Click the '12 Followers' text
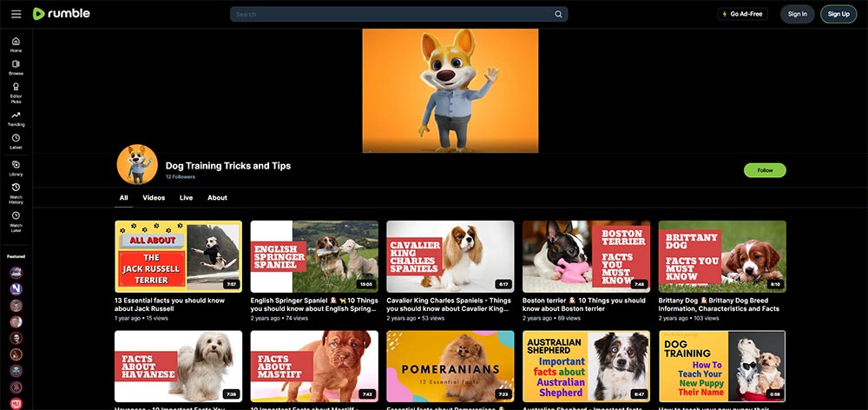Viewport: 868px width, 410px height. coord(181,177)
